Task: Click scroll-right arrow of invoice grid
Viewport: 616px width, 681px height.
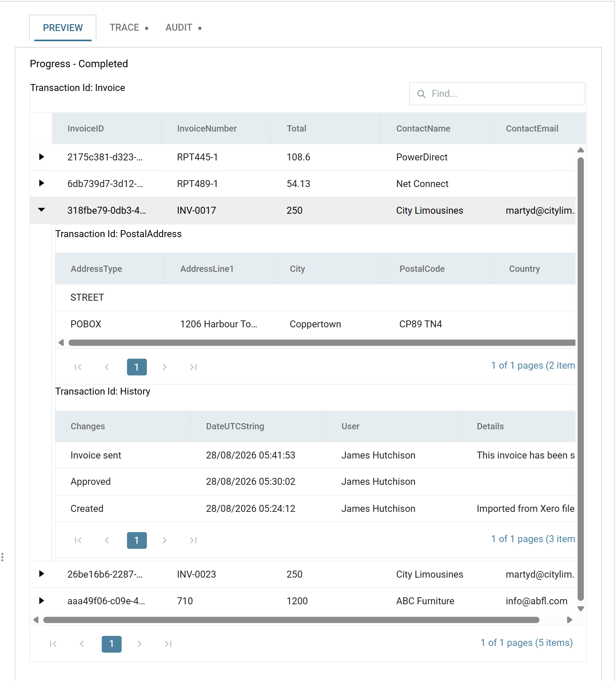Action: [x=569, y=620]
